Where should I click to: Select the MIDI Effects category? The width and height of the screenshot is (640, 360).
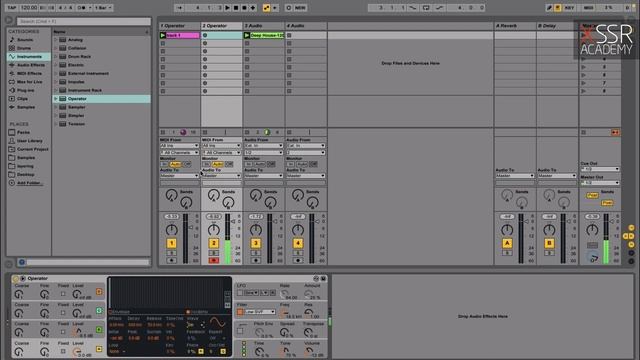coord(29,73)
